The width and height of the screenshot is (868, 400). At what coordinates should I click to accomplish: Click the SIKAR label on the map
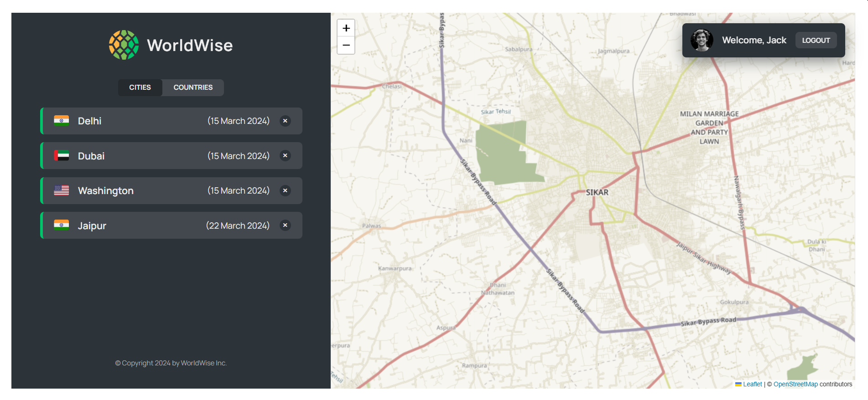pos(597,192)
